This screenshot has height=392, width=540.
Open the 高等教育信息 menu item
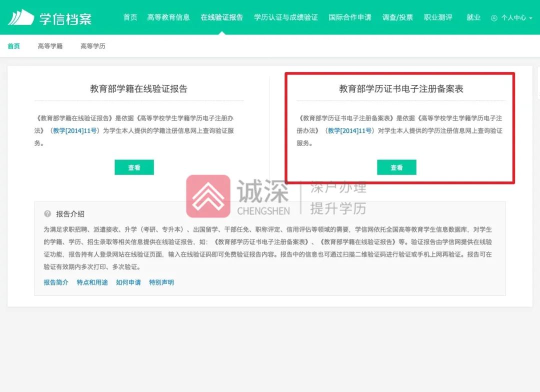click(x=168, y=16)
